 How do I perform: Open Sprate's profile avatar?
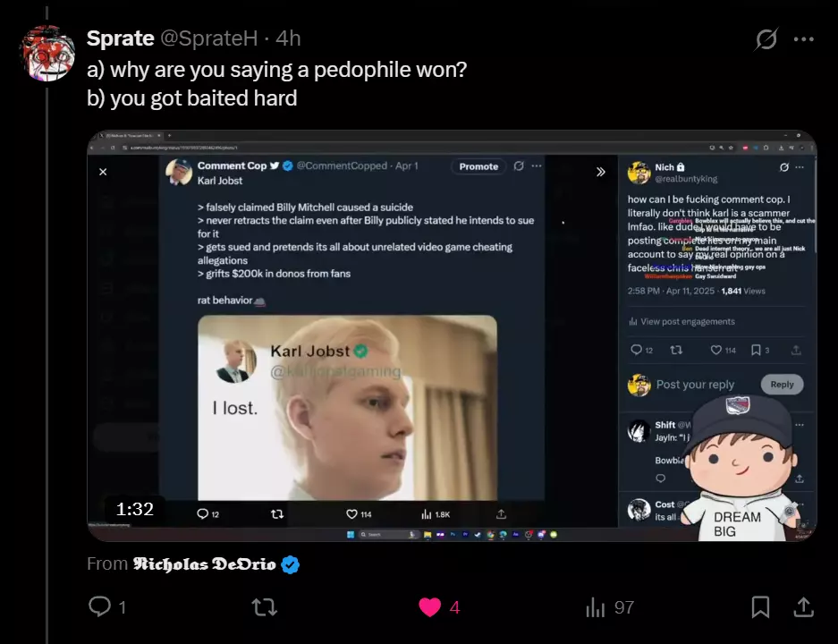(47, 53)
